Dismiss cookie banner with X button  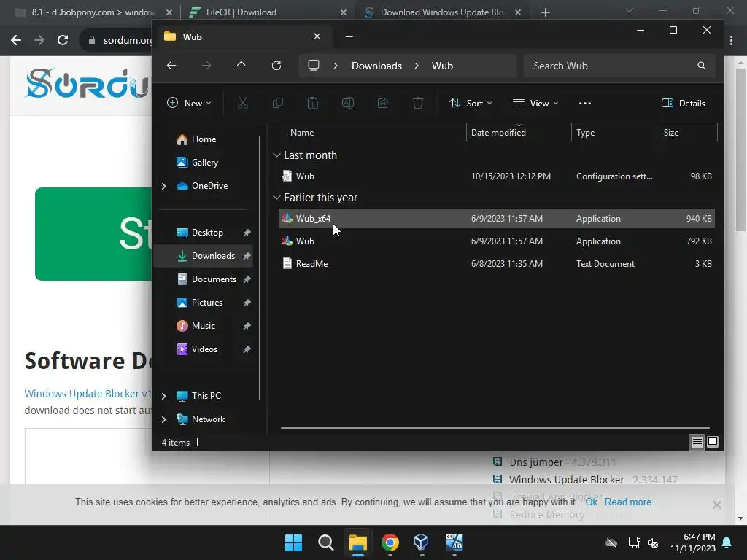[x=716, y=505]
